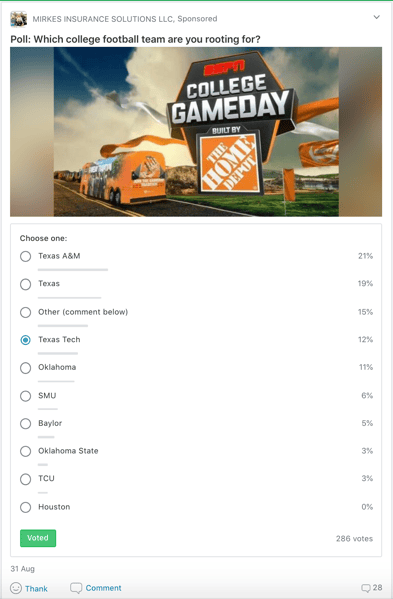Click the Mirkes Insurance Solutions avatar
Viewport: 393px width, 599px height.
tap(18, 19)
